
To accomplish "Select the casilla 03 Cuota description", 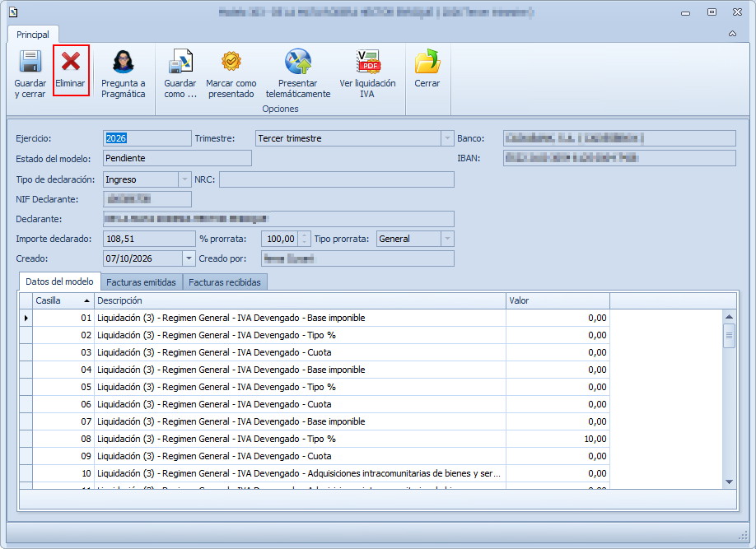I will tap(300, 353).
